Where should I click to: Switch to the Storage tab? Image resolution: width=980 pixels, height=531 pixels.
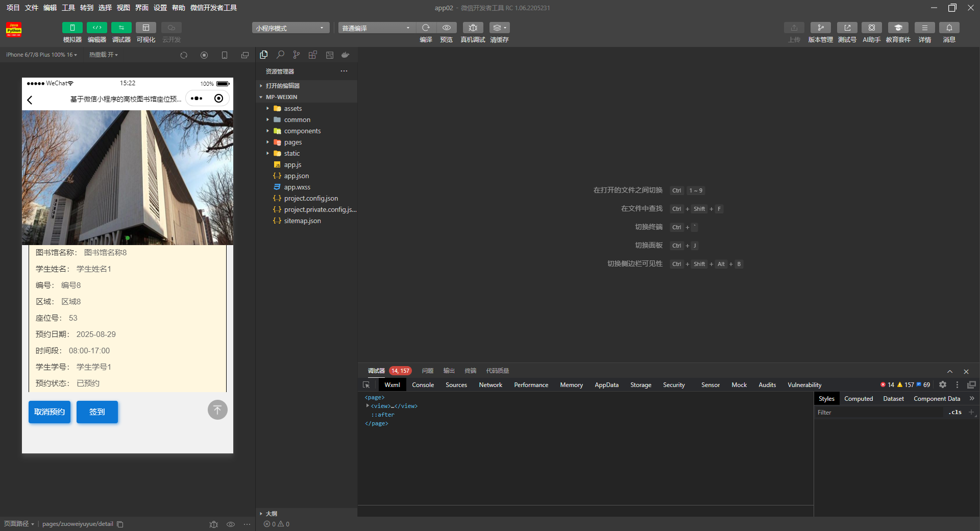click(x=641, y=385)
